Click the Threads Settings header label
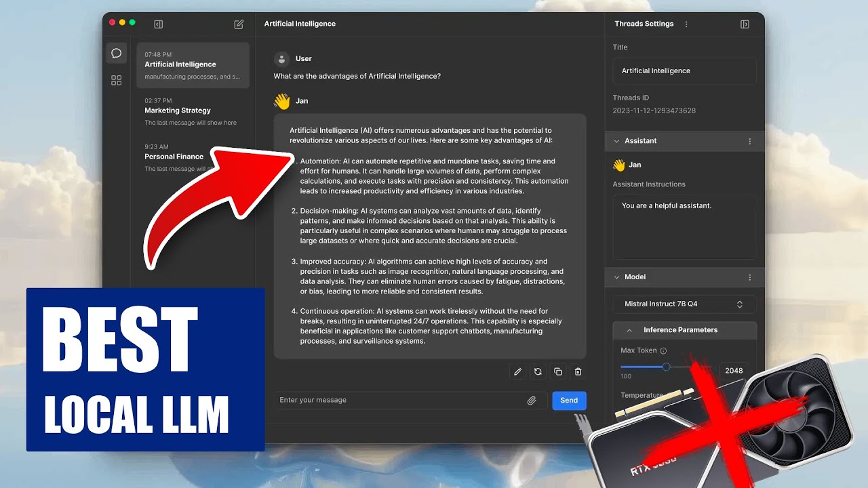Screen dimensions: 868x488 644,24
